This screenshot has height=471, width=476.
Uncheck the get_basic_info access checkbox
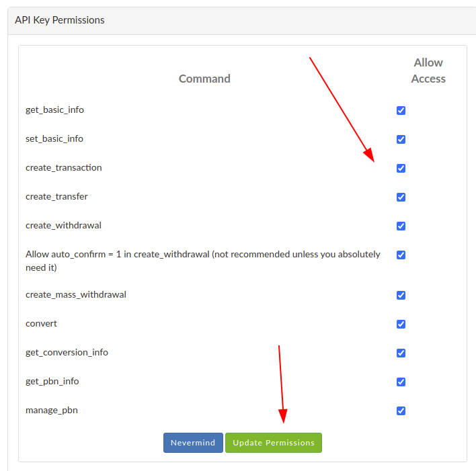401,110
